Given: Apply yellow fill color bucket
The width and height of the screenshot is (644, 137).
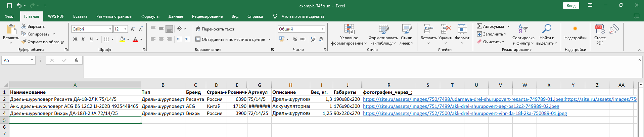Looking at the screenshot, I should click(122, 39).
